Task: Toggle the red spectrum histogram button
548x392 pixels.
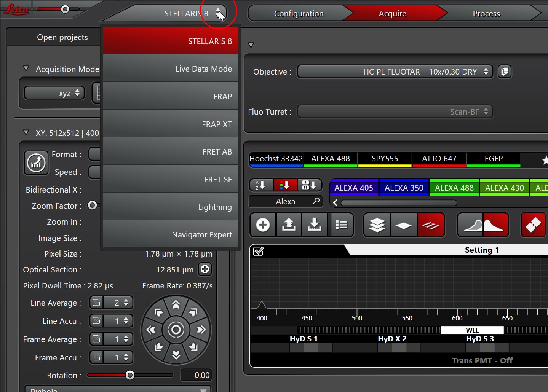Action: [496, 225]
